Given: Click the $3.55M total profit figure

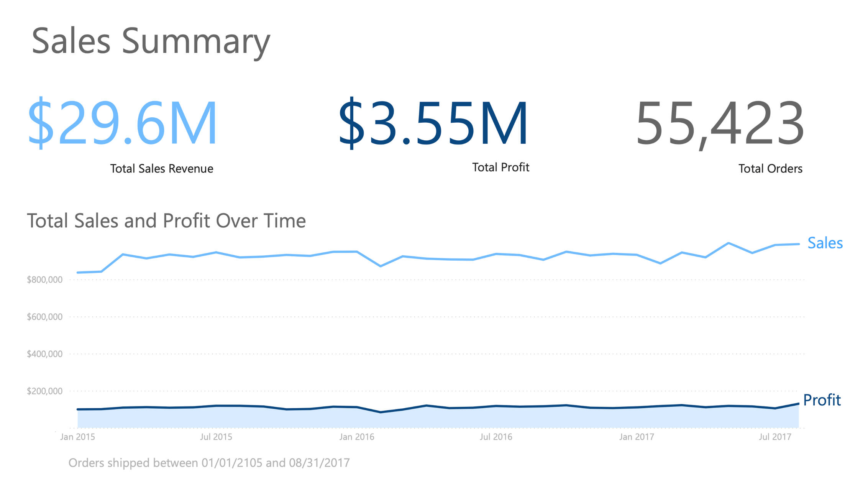Looking at the screenshot, I should point(433,123).
